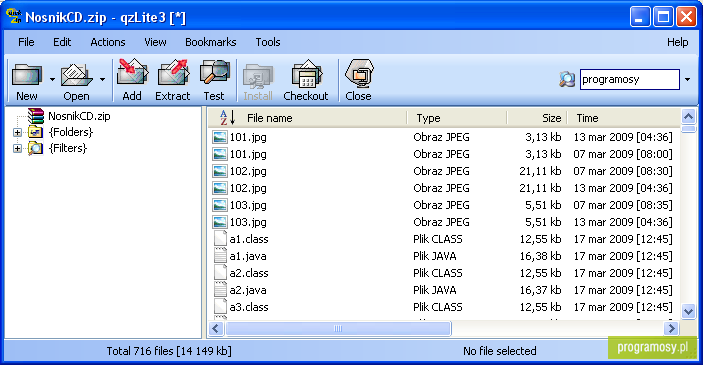This screenshot has width=703, height=365.
Task: Click the Extract toolbar icon
Action: [173, 73]
